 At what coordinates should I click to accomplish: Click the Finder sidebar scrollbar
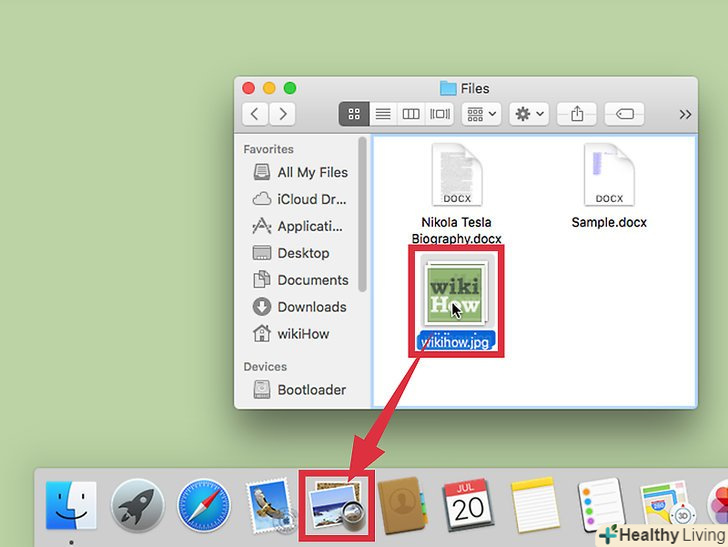(x=363, y=215)
